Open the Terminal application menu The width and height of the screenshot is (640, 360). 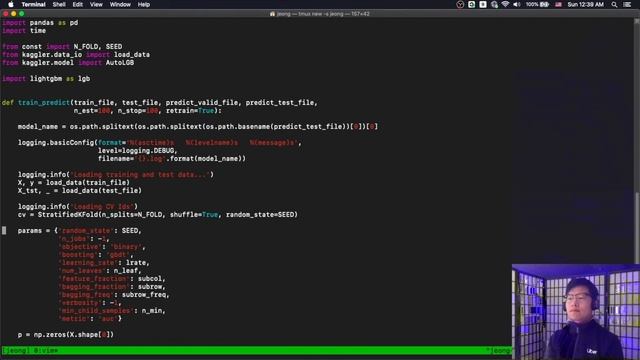[33, 4]
